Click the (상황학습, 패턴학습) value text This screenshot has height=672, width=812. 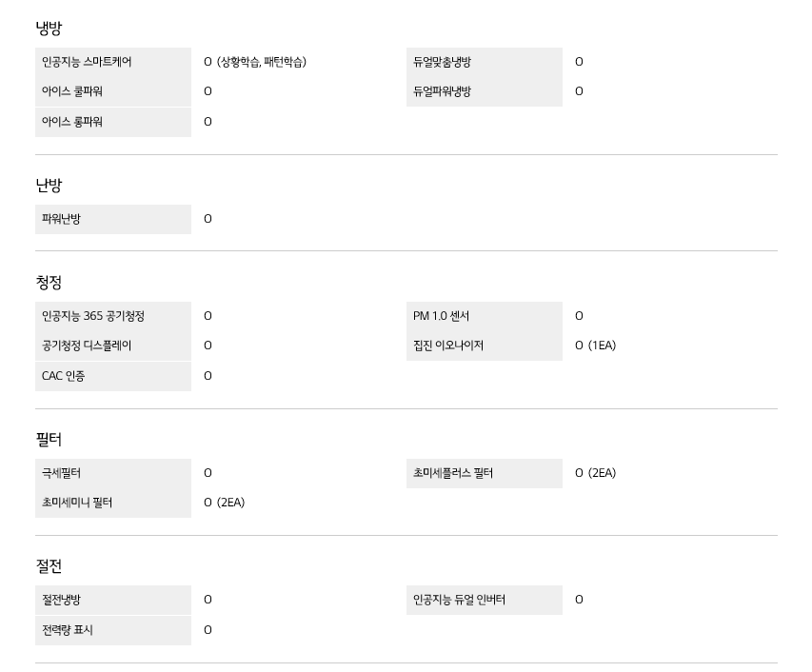[x=262, y=62]
